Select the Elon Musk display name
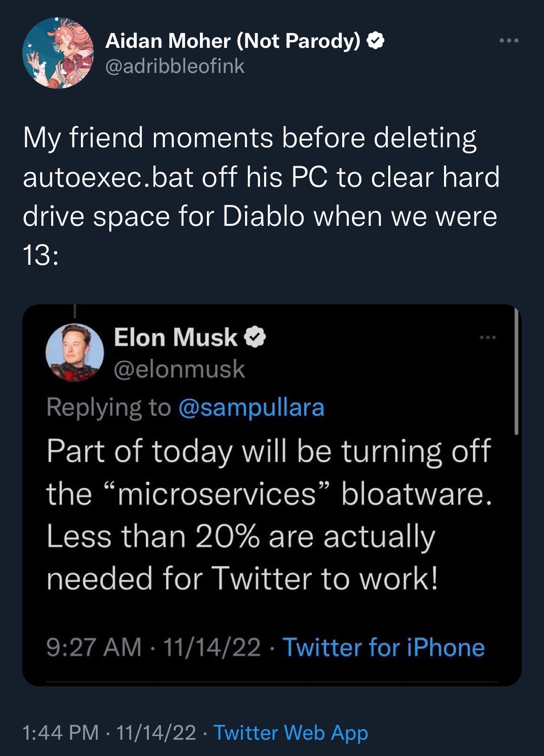This screenshot has width=544, height=756. point(175,337)
